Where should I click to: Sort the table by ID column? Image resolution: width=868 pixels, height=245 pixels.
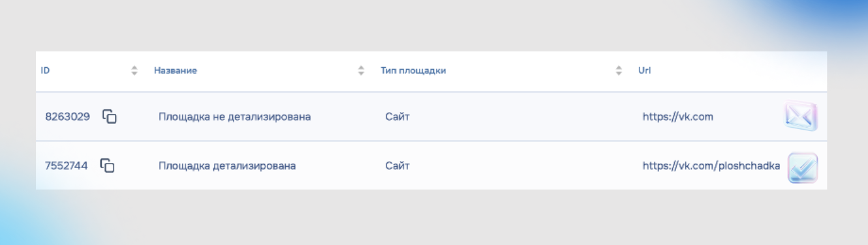(134, 70)
